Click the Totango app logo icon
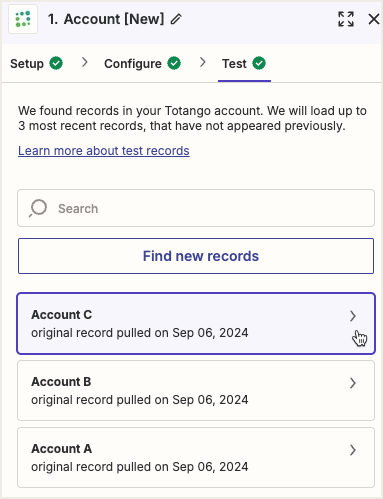The width and height of the screenshot is (383, 499). [23, 19]
